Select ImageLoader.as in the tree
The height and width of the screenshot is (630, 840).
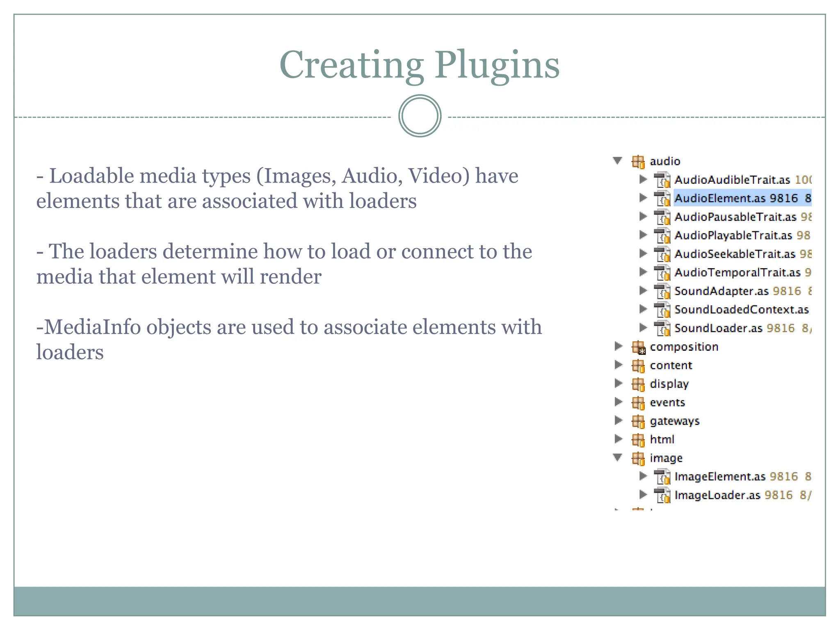717,495
